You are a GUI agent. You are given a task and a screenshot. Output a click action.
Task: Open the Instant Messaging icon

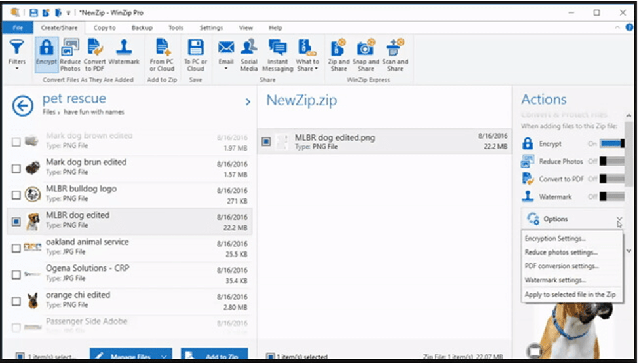point(277,50)
